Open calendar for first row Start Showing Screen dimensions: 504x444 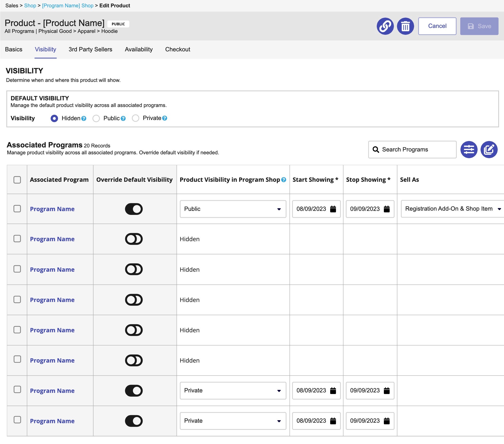pyautogui.click(x=333, y=209)
